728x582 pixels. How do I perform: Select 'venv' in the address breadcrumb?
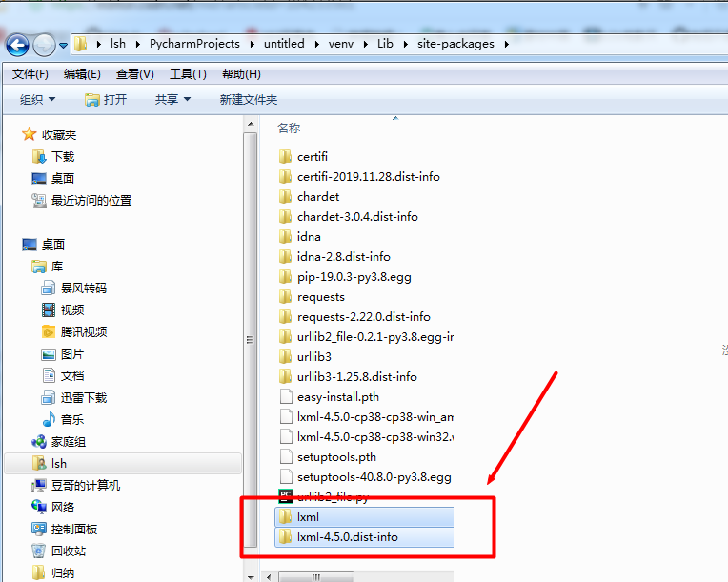(x=341, y=44)
